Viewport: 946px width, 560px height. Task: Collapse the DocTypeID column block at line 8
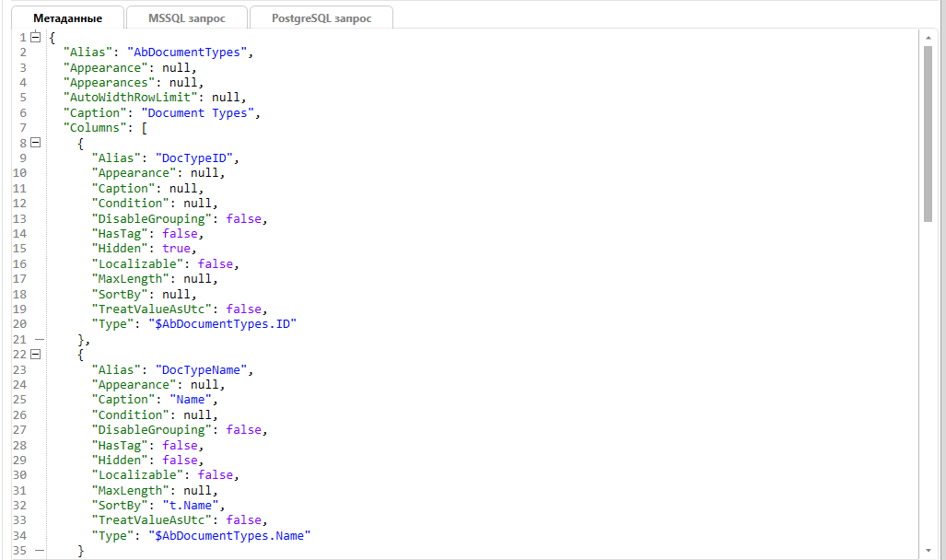36,143
